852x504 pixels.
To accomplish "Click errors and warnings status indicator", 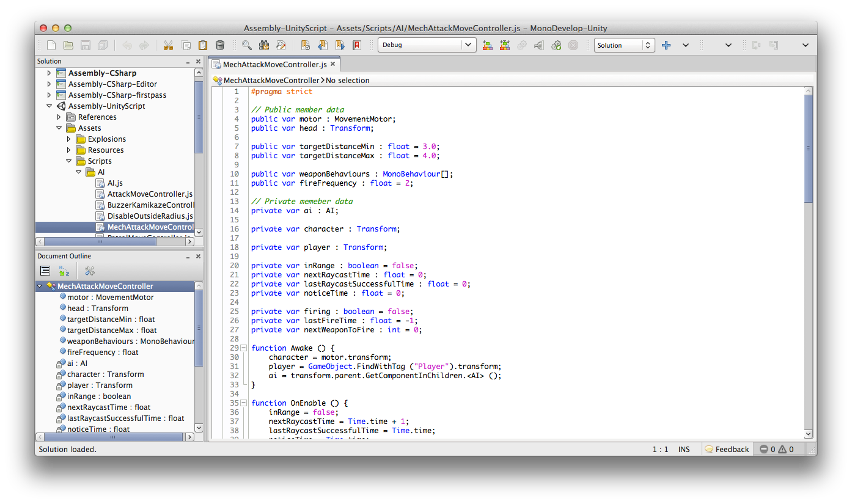I will coord(776,449).
